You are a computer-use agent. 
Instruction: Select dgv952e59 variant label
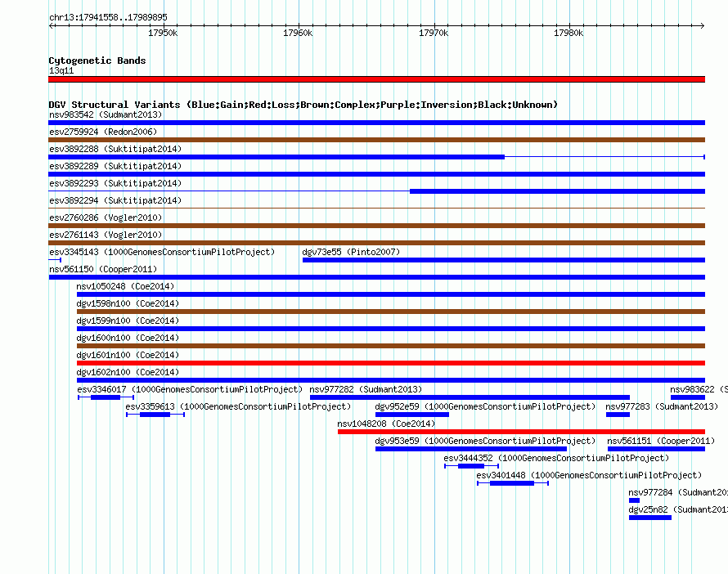[485, 406]
